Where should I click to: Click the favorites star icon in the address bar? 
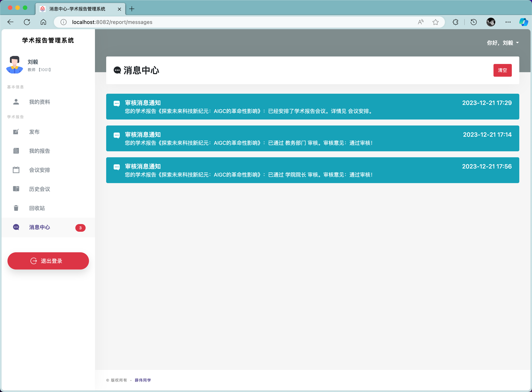(x=436, y=22)
